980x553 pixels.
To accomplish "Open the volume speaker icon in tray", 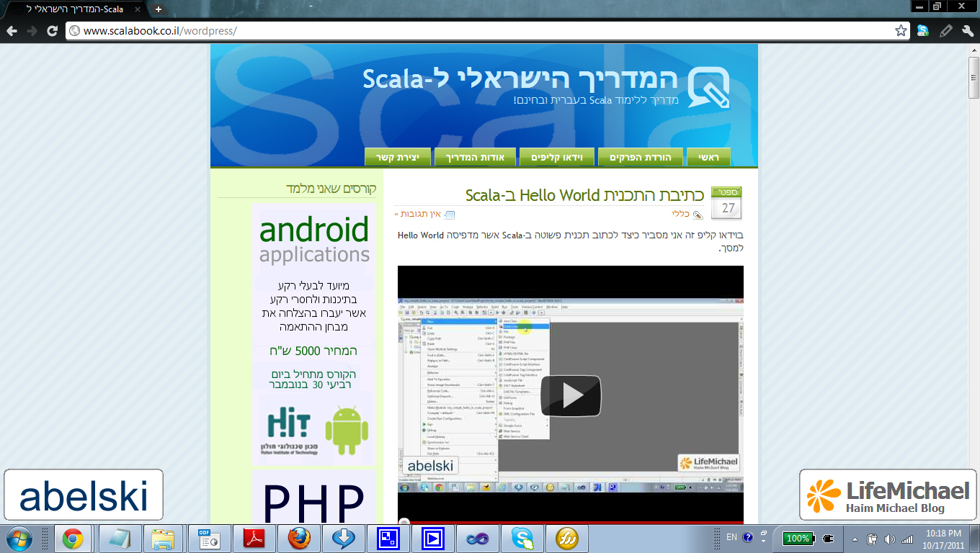I will tap(889, 538).
